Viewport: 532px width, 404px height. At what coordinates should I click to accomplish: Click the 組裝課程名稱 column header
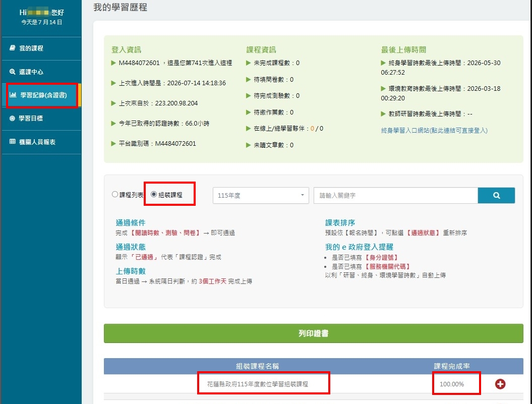point(258,366)
